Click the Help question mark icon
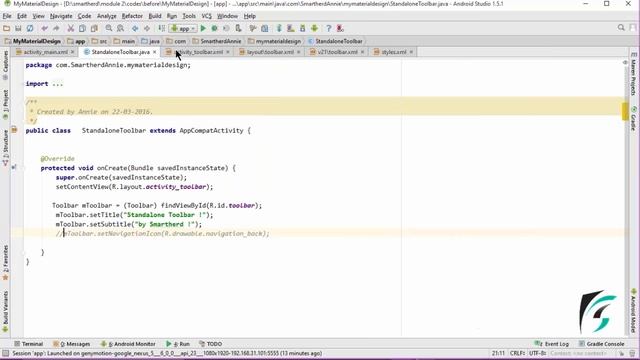Viewport: 640px width, 360px height. click(x=329, y=28)
